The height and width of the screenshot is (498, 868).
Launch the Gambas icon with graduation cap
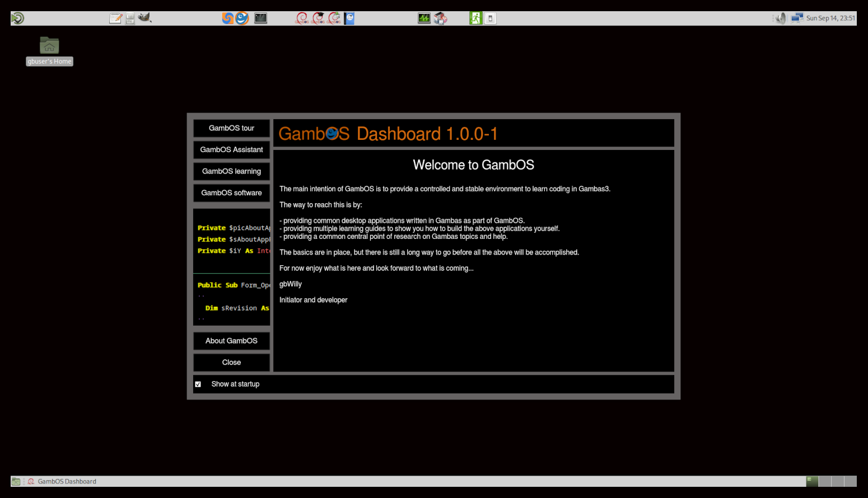click(x=318, y=18)
